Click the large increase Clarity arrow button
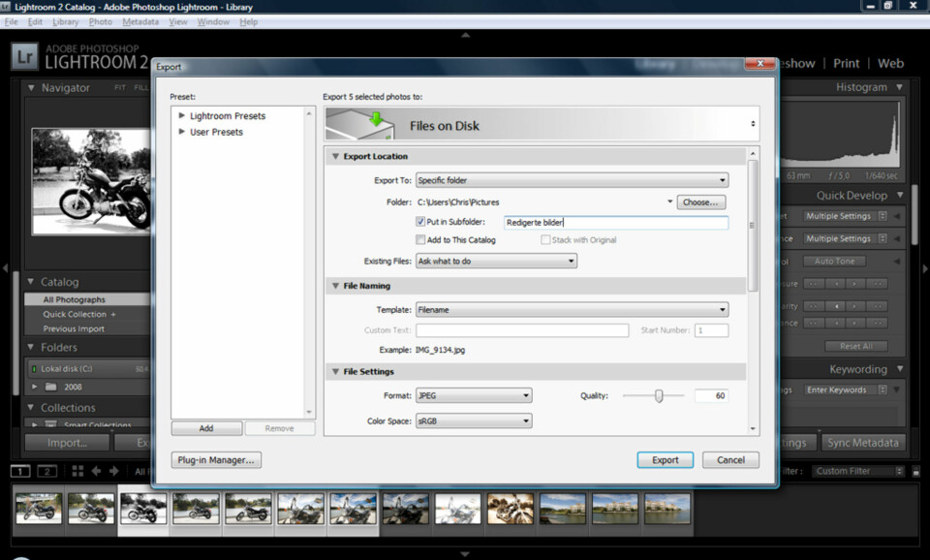The width and height of the screenshot is (930, 560). point(878,306)
